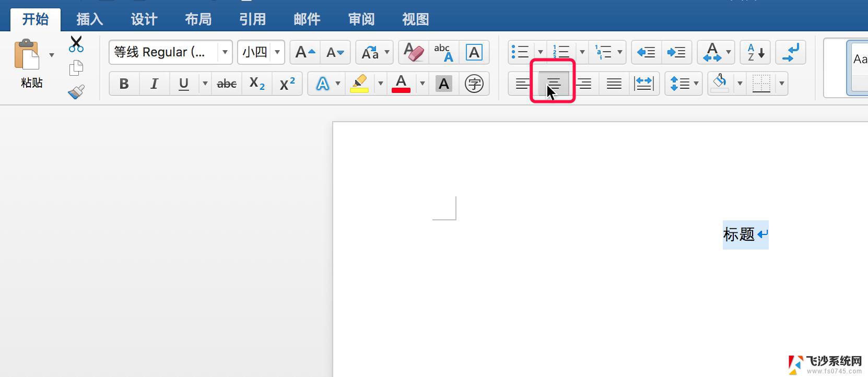Open the Change Case dropdown arrow
This screenshot has height=377, width=868.
pos(387,52)
